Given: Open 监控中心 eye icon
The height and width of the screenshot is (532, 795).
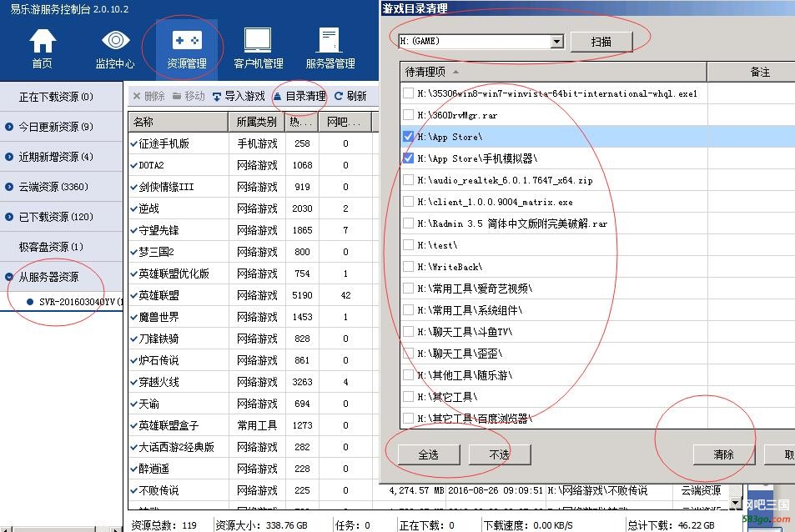Looking at the screenshot, I should (x=115, y=40).
